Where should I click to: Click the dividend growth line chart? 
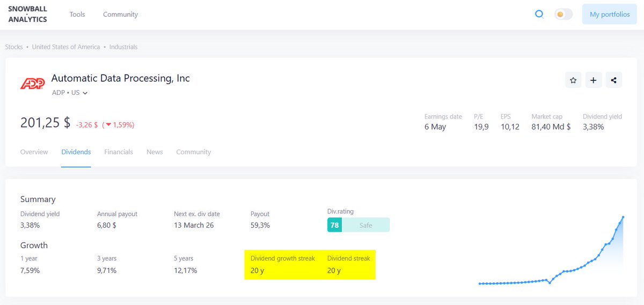(x=551, y=250)
